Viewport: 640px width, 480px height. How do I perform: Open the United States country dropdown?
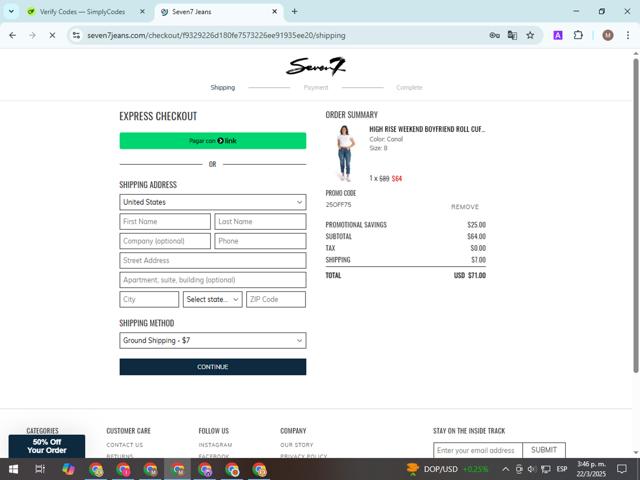coord(213,202)
